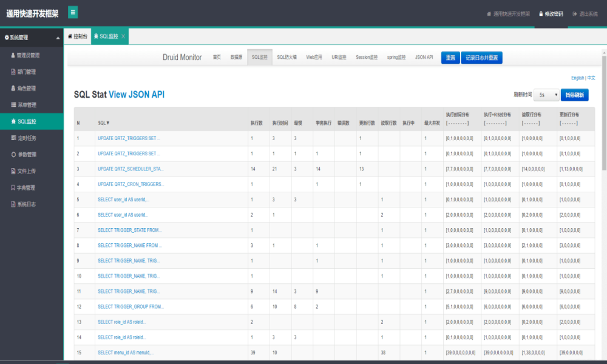Click 暂停刷新 to pause refresh

tap(574, 95)
